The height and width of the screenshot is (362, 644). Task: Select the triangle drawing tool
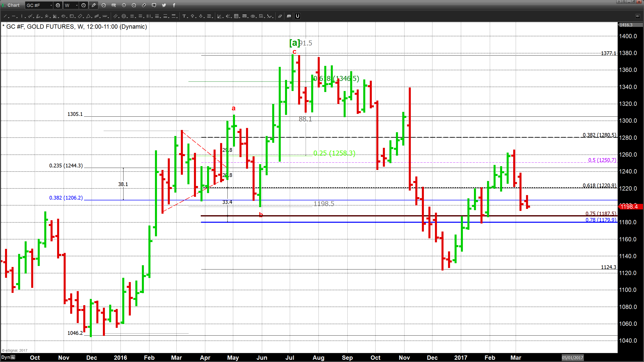[88, 16]
